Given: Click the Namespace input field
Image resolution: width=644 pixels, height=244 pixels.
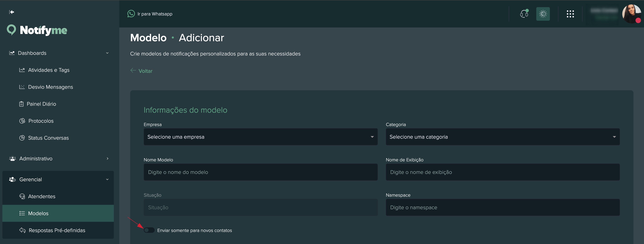Looking at the screenshot, I should [x=502, y=207].
